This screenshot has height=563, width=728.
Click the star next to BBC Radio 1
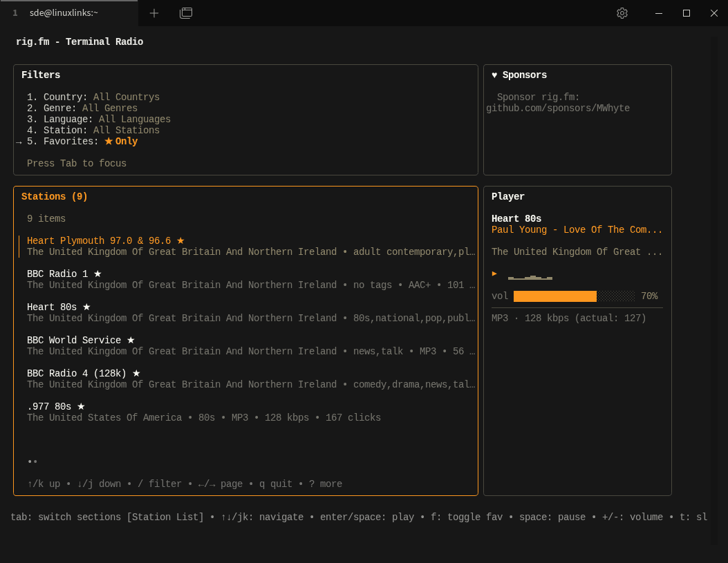click(x=97, y=274)
